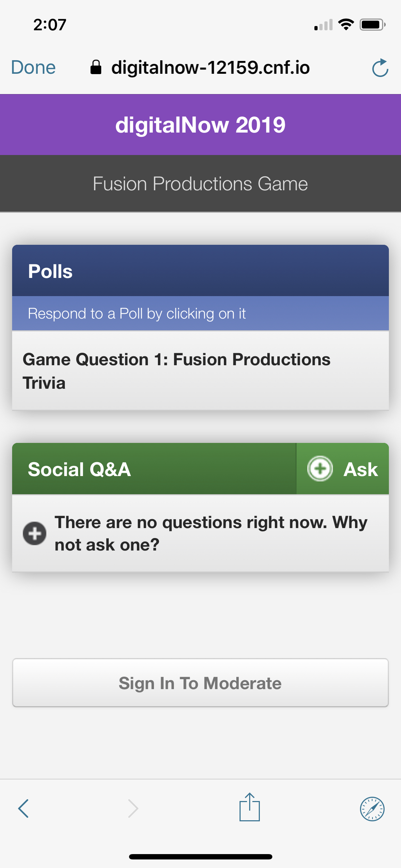The image size is (401, 868).
Task: Tap the digitalnow-12159.cnf.io address text
Action: [210, 67]
